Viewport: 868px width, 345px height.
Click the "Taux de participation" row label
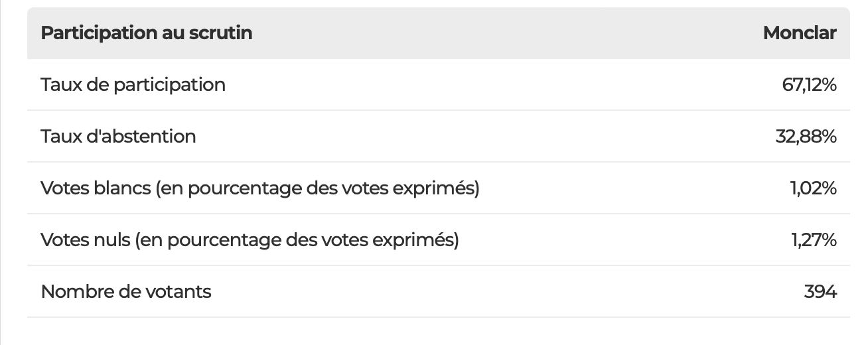133,85
